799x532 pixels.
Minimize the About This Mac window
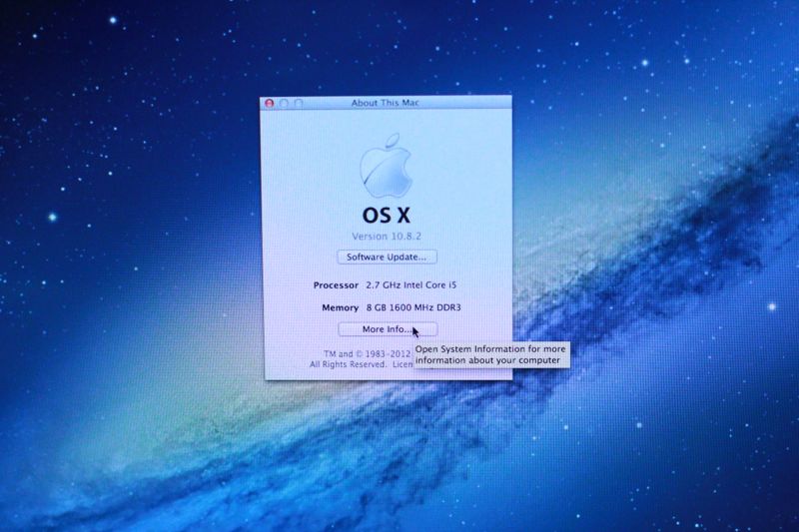click(x=284, y=104)
